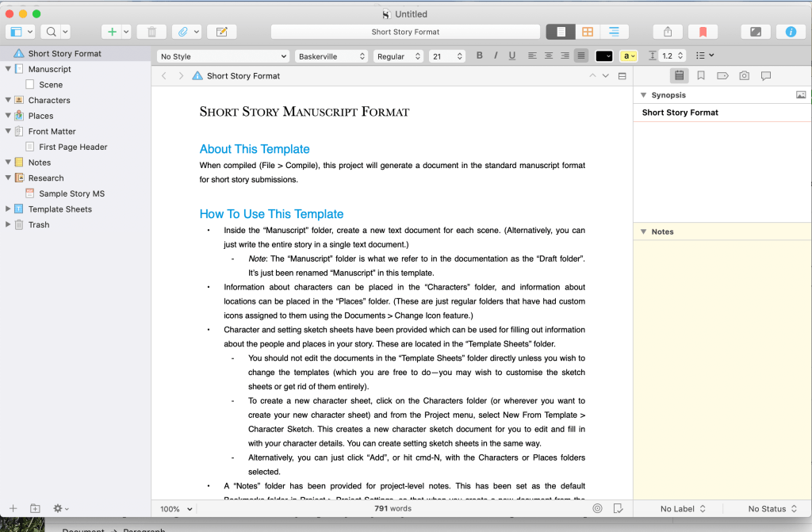The width and height of the screenshot is (812, 532).
Task: Toggle bold formatting
Action: click(480, 55)
